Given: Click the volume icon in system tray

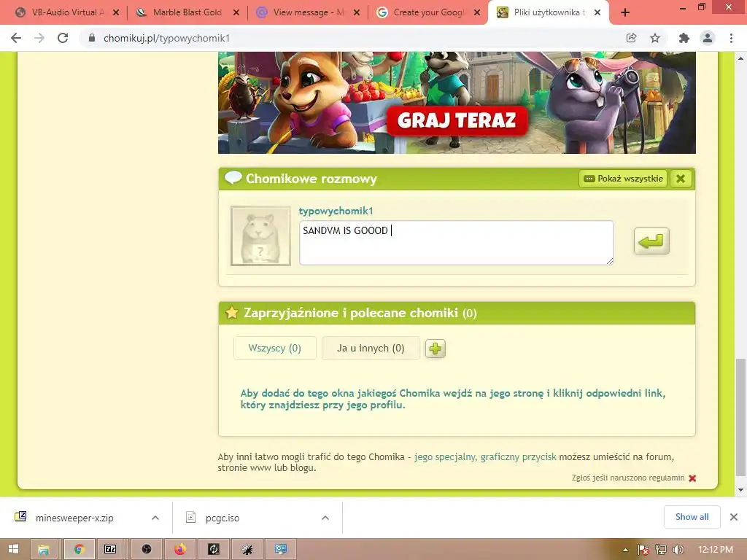Looking at the screenshot, I should click(678, 550).
